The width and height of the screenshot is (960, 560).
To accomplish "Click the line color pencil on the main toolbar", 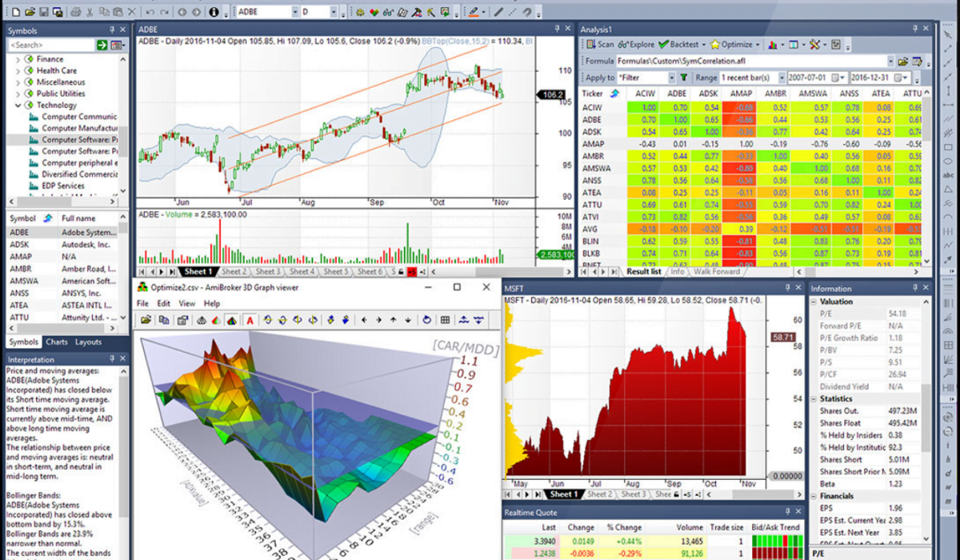I will [474, 10].
